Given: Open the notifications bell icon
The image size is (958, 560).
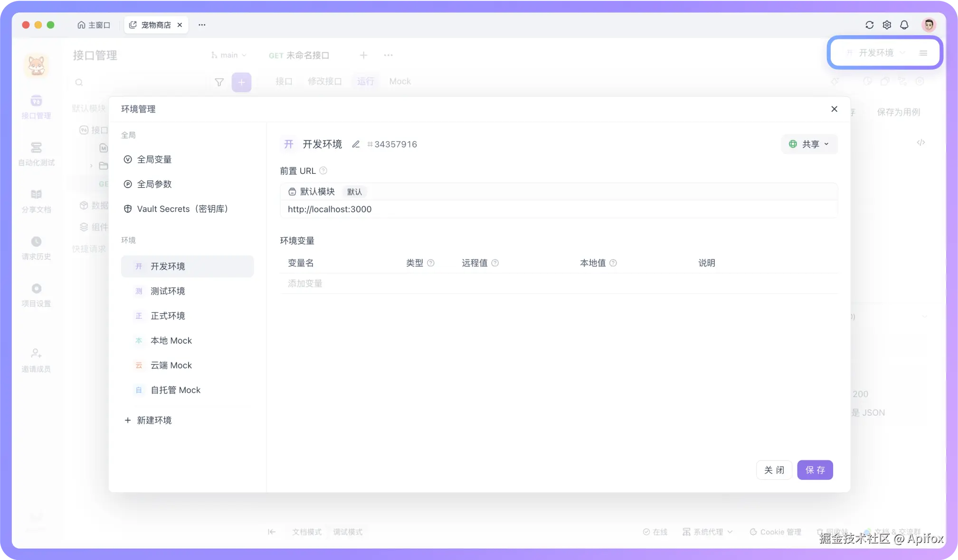Looking at the screenshot, I should click(x=904, y=25).
